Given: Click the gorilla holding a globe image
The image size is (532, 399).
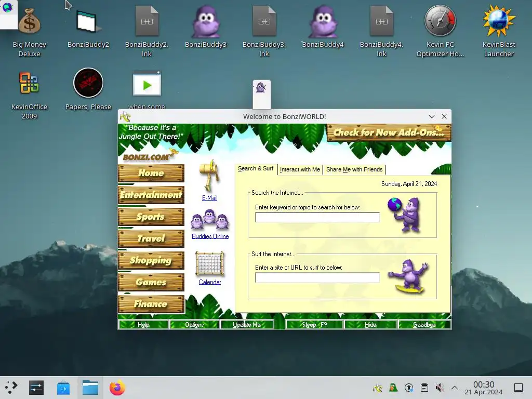Looking at the screenshot, I should coord(405,215).
